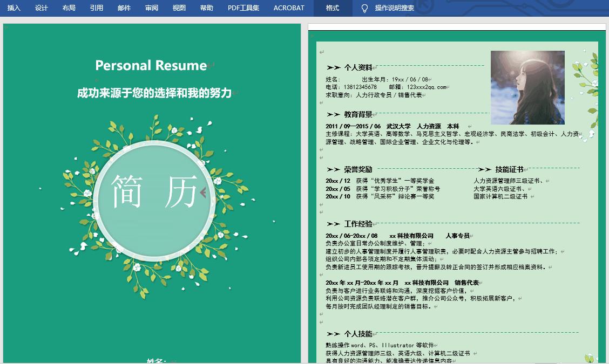This screenshot has height=364, width=609.
Task: Open the 设计 ribbon tab
Action: (41, 8)
